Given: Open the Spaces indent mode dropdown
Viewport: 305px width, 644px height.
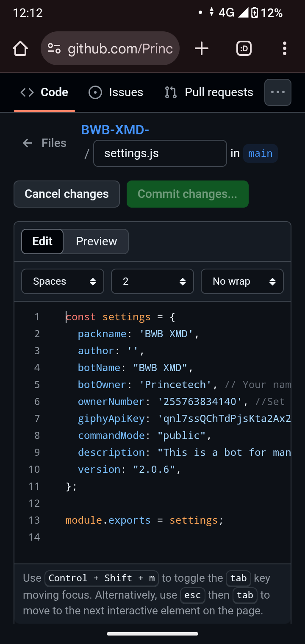Looking at the screenshot, I should click(63, 281).
